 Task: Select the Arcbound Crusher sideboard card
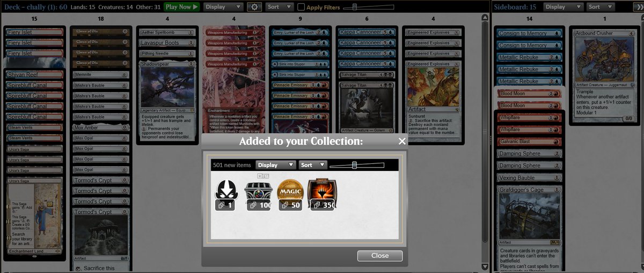[605, 75]
